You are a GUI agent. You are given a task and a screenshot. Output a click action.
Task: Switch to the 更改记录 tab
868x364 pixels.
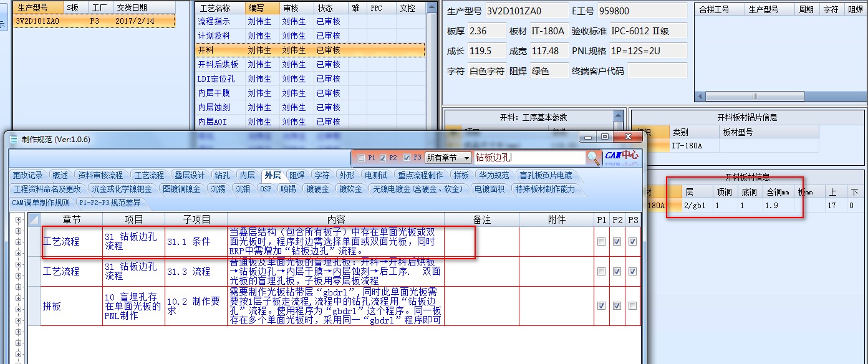coord(27,176)
